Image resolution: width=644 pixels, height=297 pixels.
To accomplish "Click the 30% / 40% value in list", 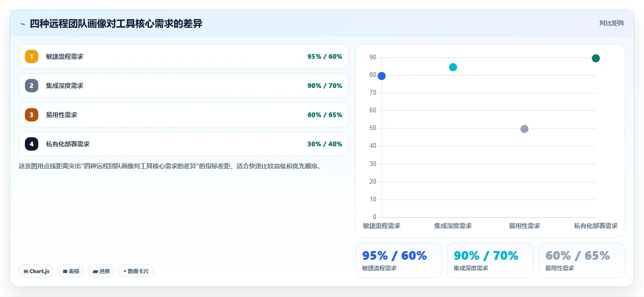I will (x=325, y=144).
